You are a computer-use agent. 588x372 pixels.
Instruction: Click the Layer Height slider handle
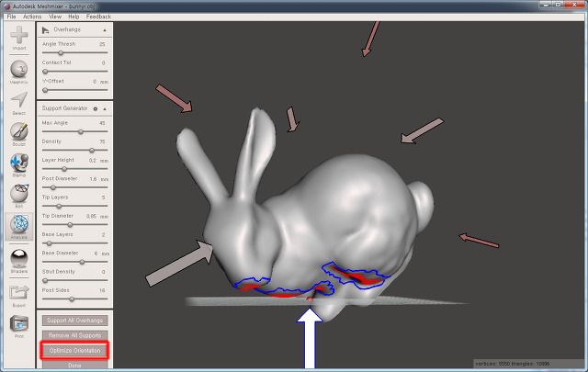pyautogui.click(x=64, y=169)
